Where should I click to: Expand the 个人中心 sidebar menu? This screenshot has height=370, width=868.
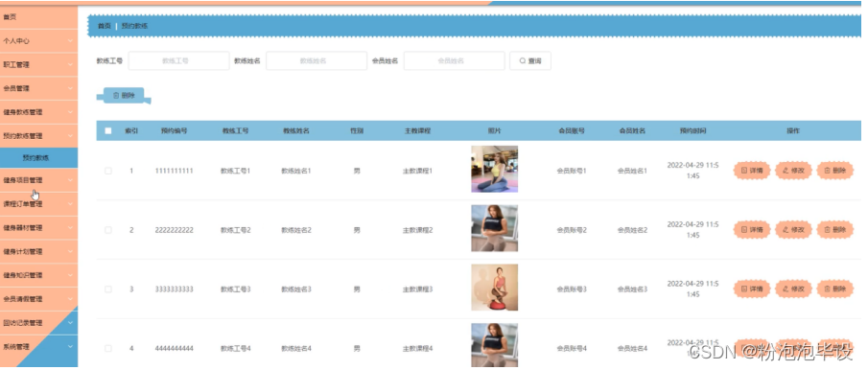[38, 41]
